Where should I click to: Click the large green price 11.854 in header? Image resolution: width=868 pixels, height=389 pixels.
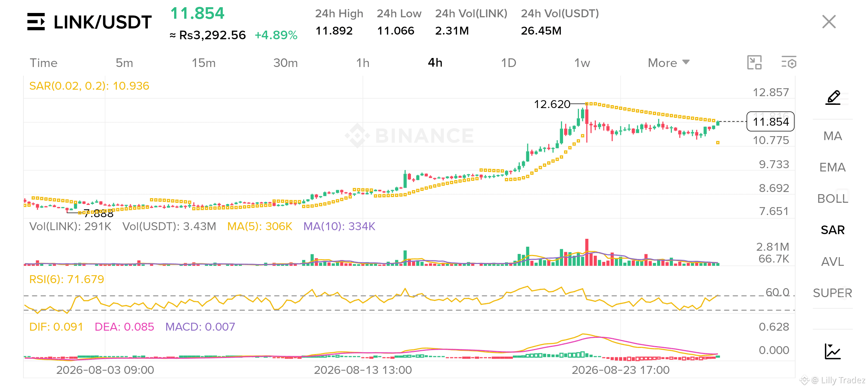[x=197, y=13]
